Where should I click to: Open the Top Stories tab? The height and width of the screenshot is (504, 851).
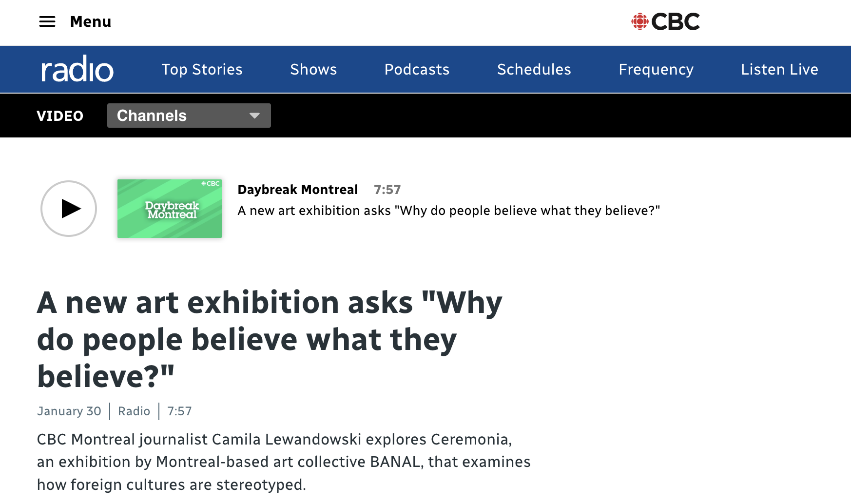202,69
